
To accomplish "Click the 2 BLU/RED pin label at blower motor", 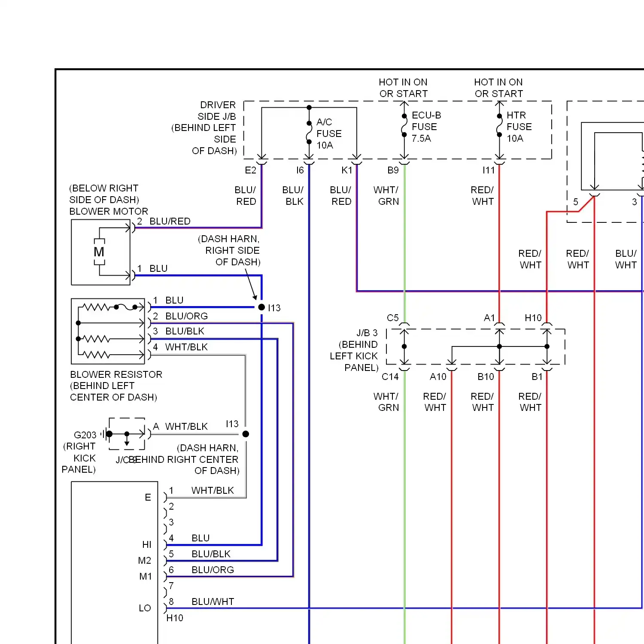I will 164,221.
